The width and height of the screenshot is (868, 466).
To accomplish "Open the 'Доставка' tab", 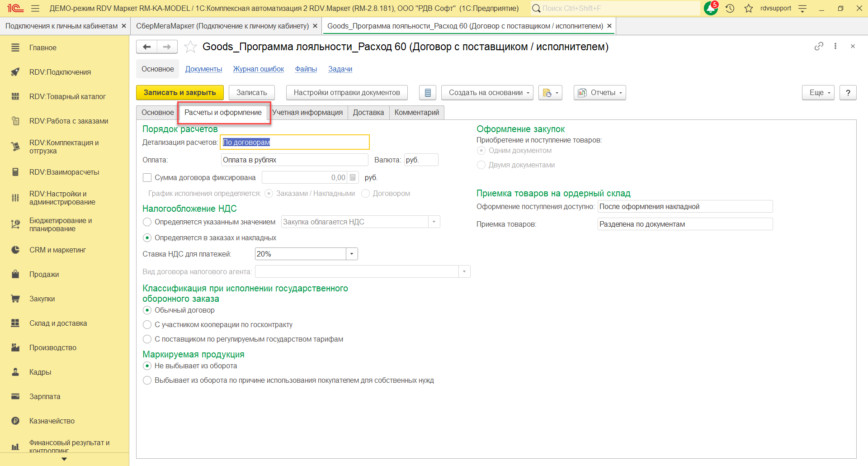I will point(368,113).
